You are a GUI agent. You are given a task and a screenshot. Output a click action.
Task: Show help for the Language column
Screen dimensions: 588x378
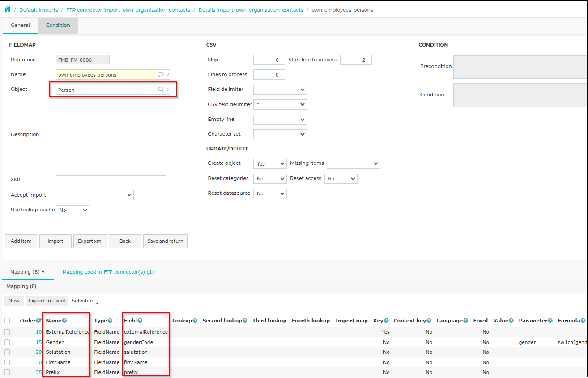click(466, 321)
